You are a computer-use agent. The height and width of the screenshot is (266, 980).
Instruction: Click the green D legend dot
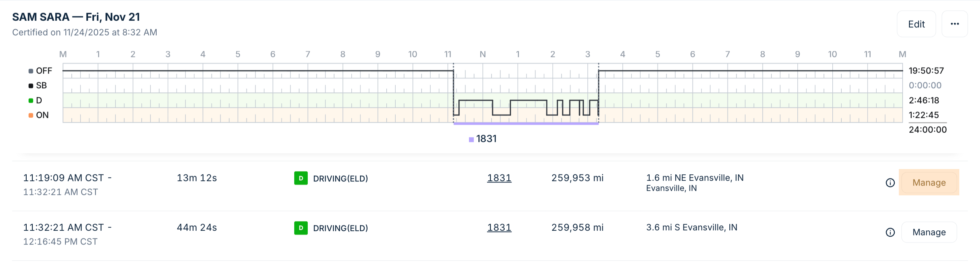[x=31, y=101]
